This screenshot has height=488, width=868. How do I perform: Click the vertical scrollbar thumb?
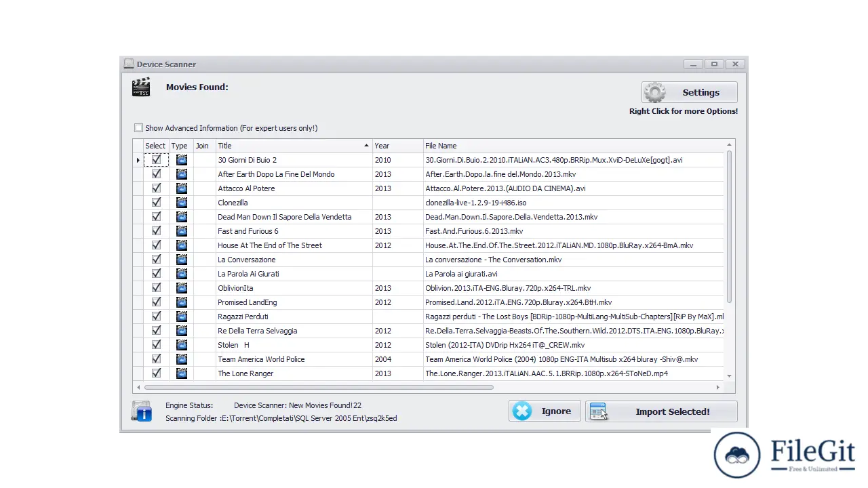(x=729, y=227)
